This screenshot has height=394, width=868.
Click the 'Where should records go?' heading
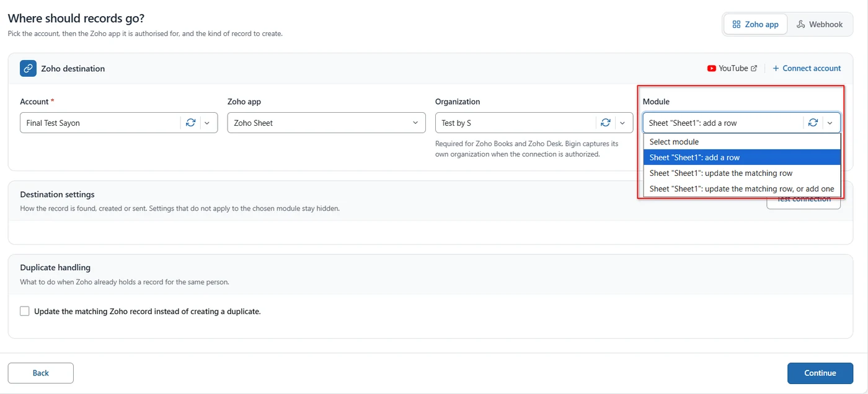[76, 19]
